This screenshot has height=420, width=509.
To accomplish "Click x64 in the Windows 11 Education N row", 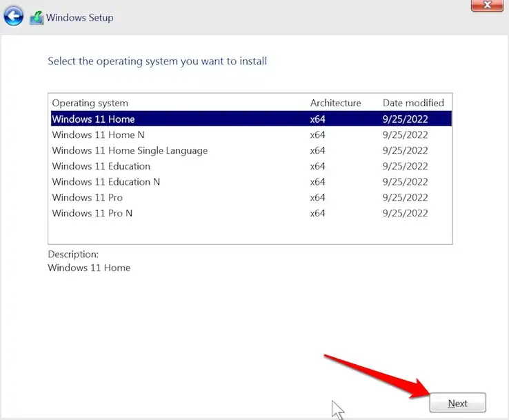I will coord(317,182).
